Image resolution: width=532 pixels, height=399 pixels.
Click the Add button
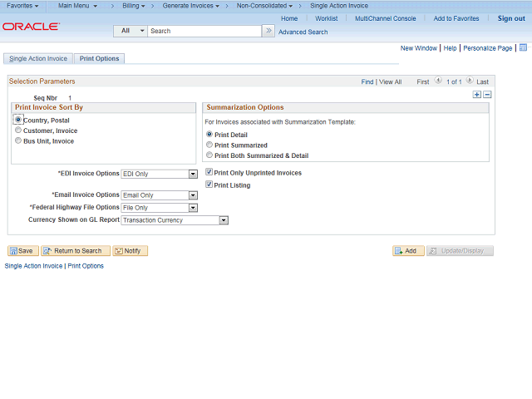click(x=408, y=251)
